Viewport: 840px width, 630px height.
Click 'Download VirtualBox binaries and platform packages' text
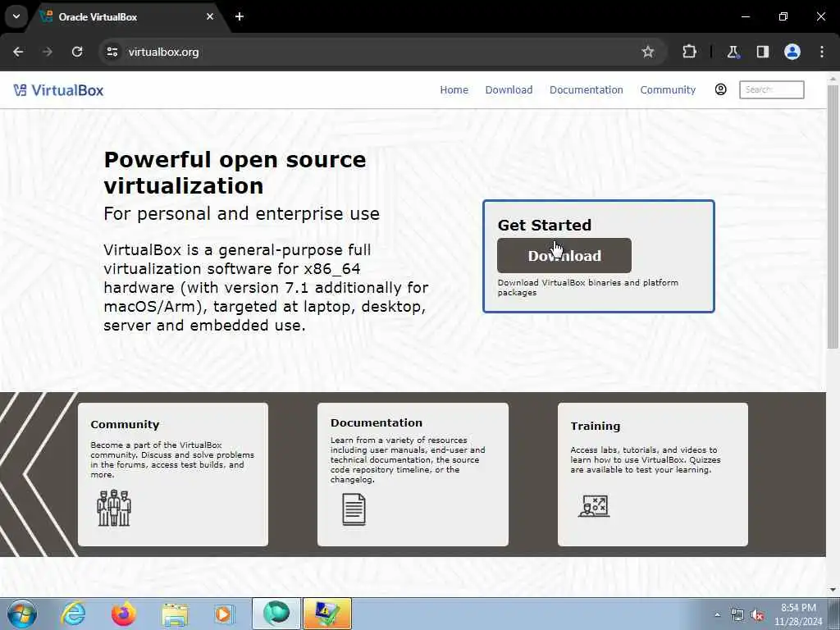(587, 287)
